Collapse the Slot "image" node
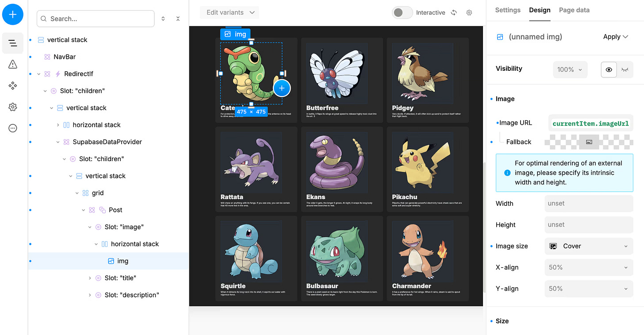644x335 pixels. pos(90,227)
